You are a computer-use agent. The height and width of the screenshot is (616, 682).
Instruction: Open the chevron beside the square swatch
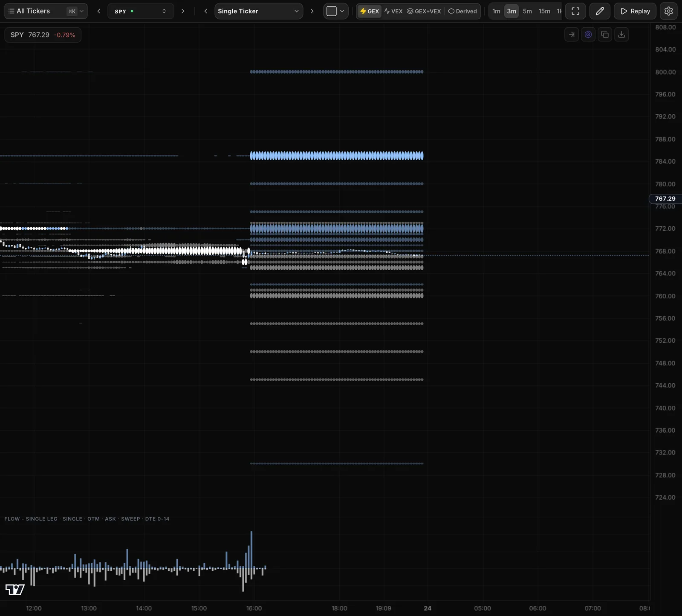click(342, 11)
